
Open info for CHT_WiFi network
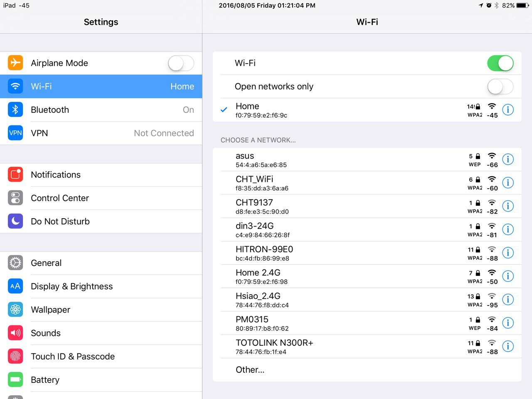[x=508, y=182]
